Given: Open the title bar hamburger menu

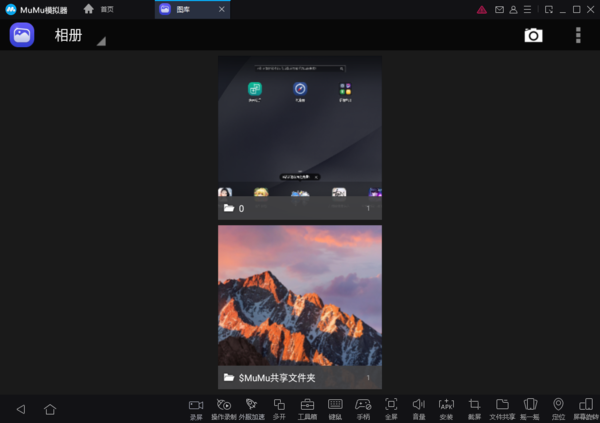Looking at the screenshot, I should [x=527, y=9].
